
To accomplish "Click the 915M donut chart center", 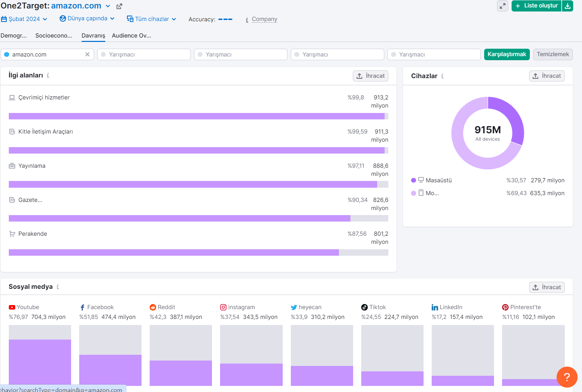I will (488, 133).
